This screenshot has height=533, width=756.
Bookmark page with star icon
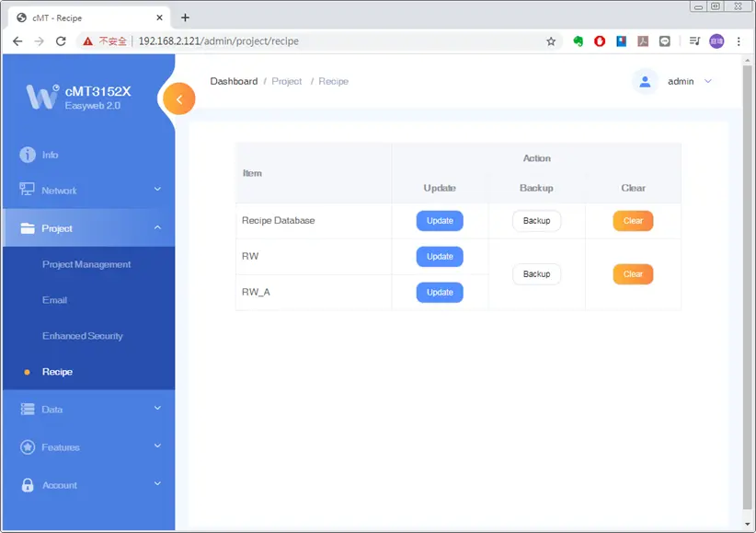[x=551, y=41]
